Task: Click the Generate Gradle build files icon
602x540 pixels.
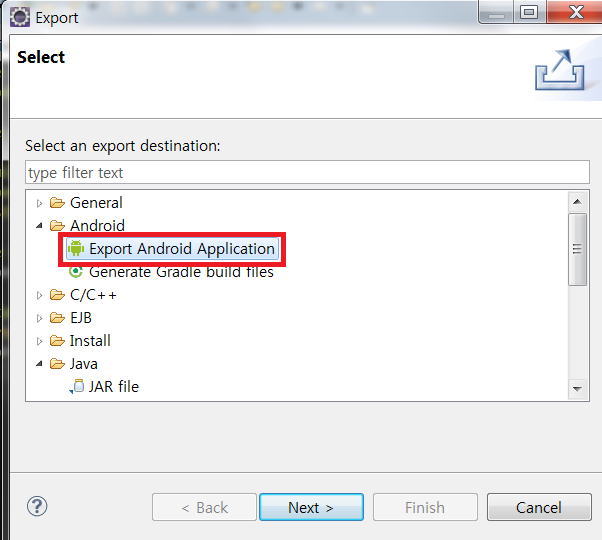Action: point(76,271)
